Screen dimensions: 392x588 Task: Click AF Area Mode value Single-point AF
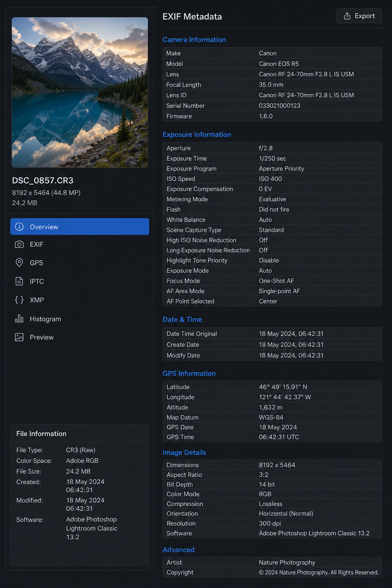[279, 291]
